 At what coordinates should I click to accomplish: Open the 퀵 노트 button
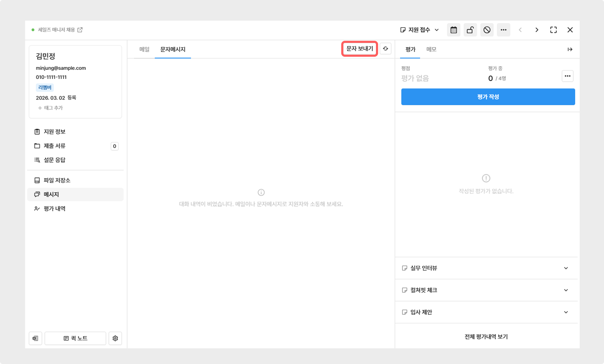75,338
